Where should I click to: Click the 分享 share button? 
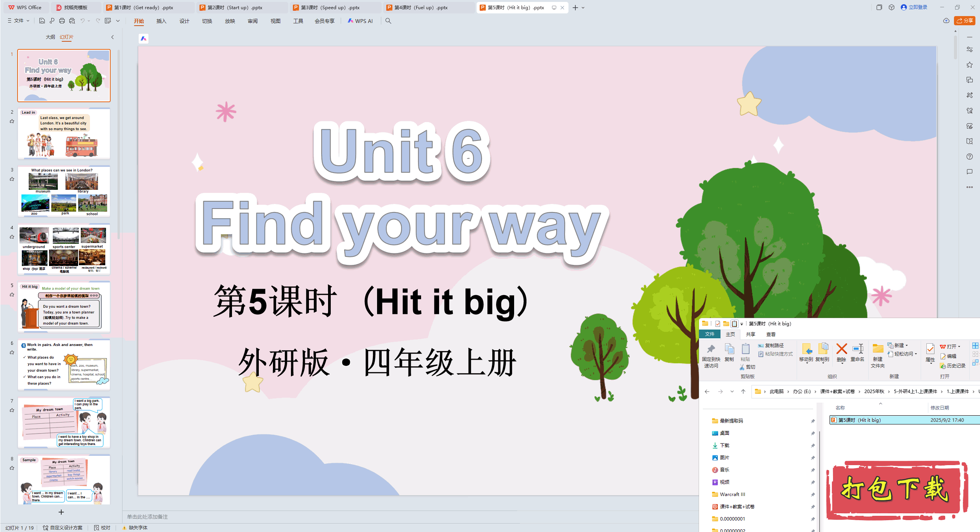(x=964, y=21)
